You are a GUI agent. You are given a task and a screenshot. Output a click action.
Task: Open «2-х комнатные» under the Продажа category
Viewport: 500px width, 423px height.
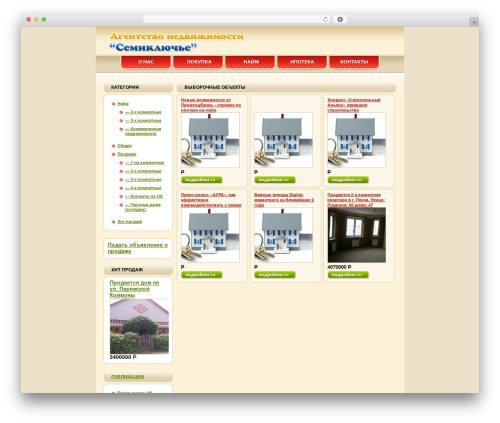[143, 171]
